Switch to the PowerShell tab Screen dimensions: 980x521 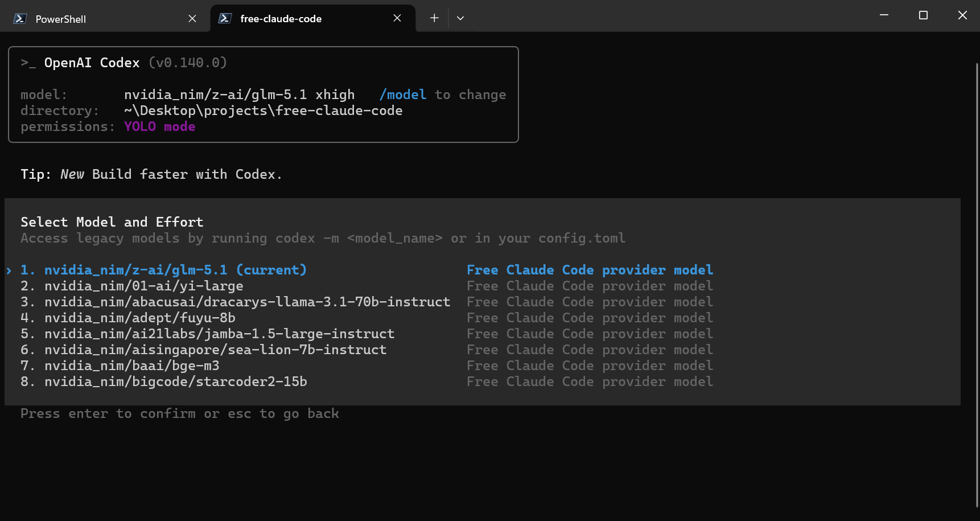click(x=105, y=18)
